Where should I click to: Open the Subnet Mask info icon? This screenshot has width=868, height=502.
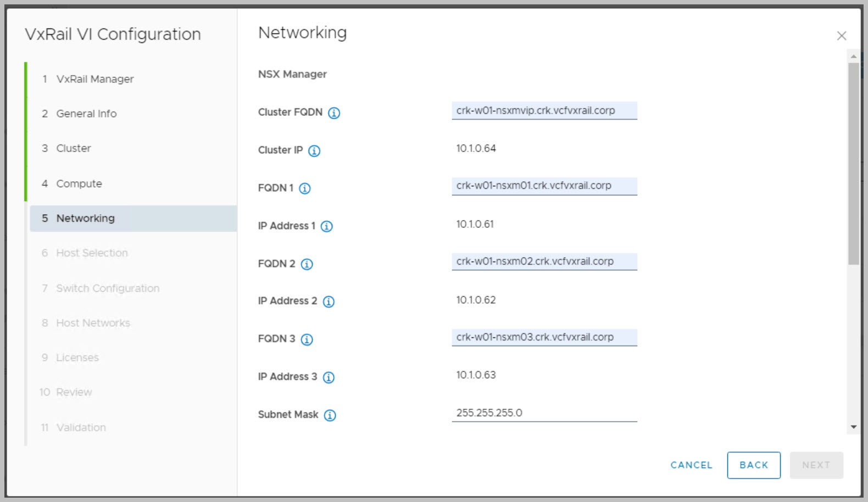coord(330,415)
